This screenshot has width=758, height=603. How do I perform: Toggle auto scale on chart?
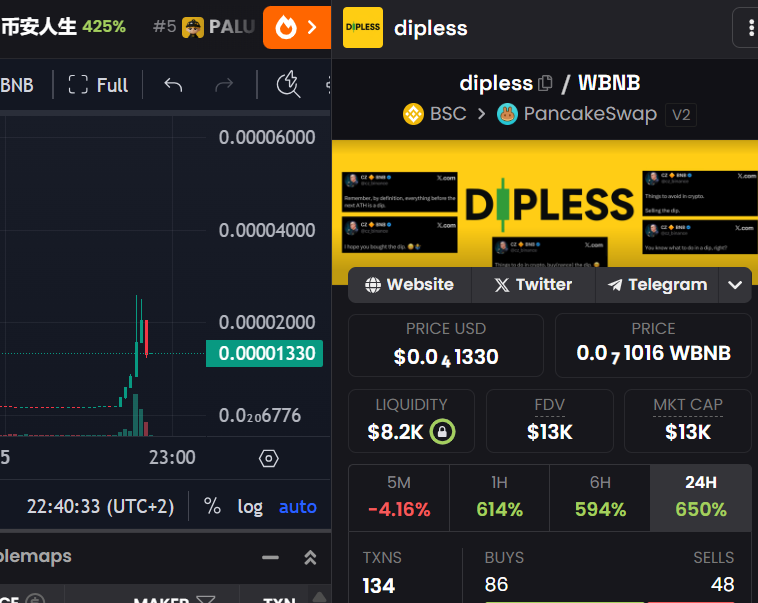[298, 507]
